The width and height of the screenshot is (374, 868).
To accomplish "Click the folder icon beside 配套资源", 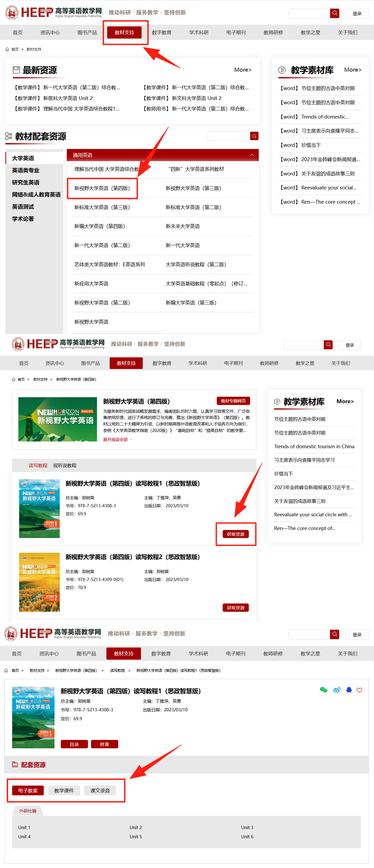I will coord(15,764).
